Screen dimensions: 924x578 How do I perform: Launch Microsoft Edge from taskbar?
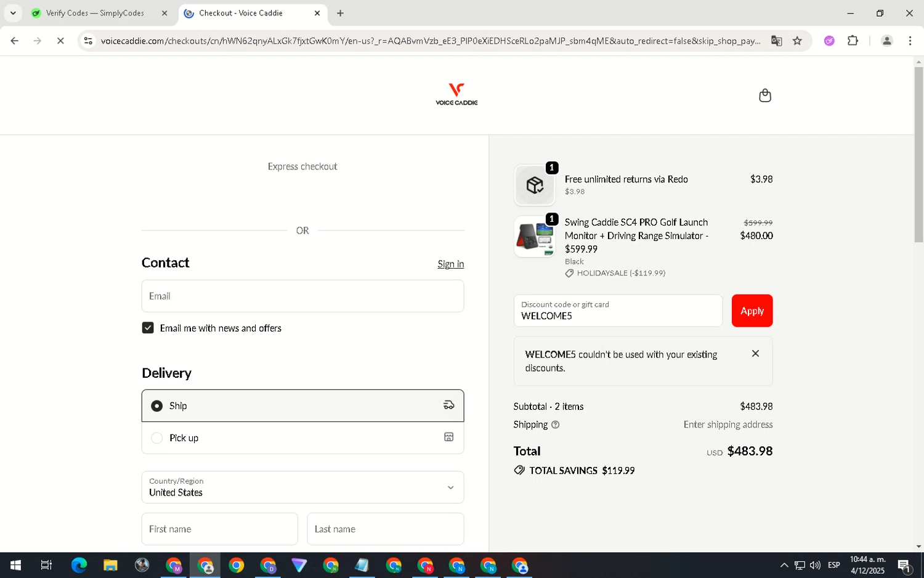pyautogui.click(x=79, y=565)
